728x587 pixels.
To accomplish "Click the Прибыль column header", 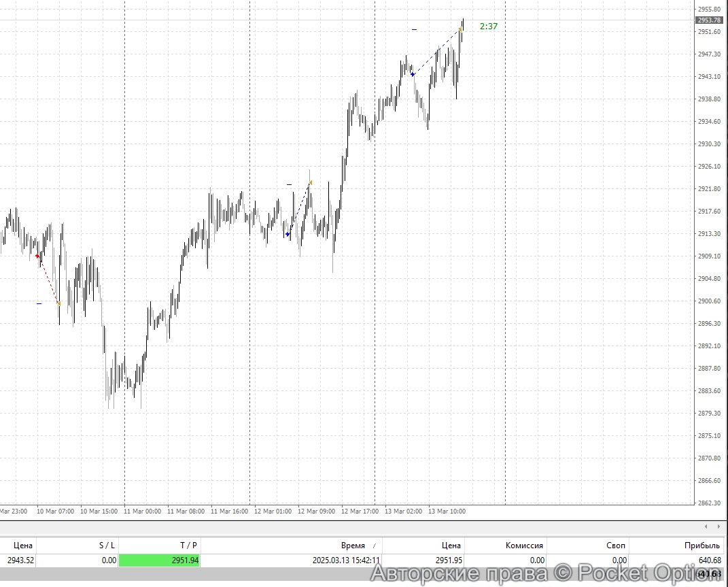I will [x=703, y=545].
